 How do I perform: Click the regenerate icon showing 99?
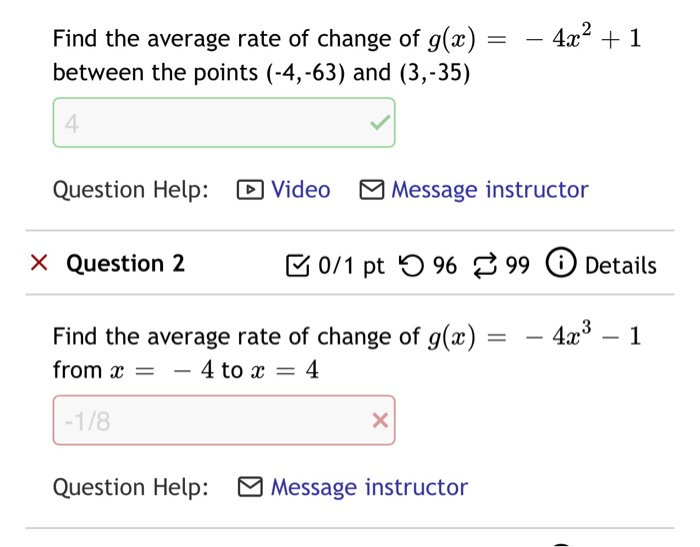click(x=484, y=266)
